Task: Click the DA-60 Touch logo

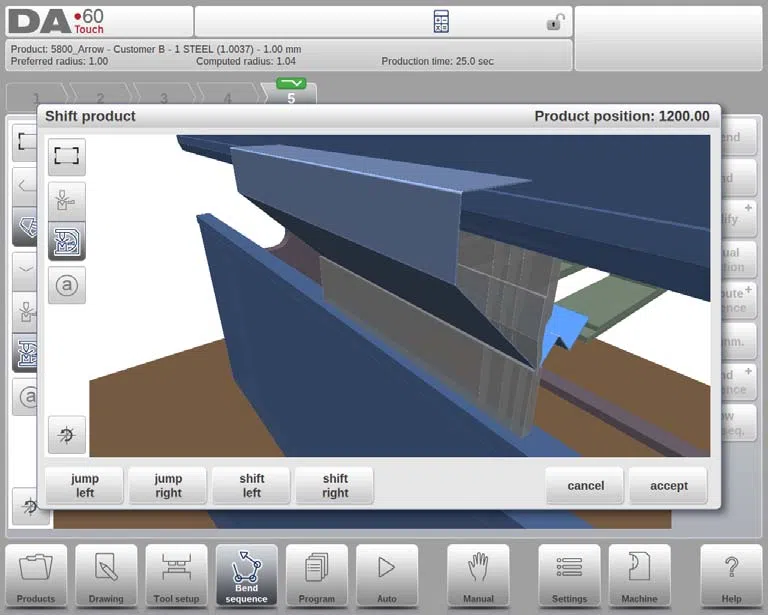Action: pyautogui.click(x=56, y=22)
